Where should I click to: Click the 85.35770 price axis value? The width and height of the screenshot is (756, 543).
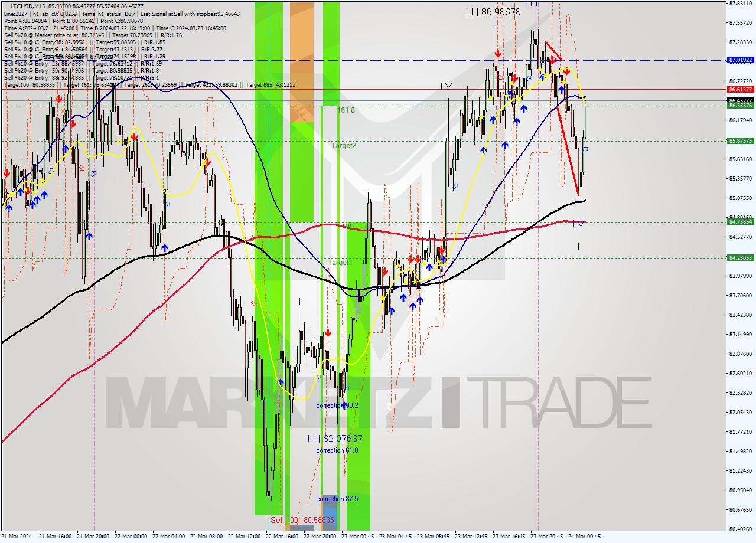741,179
